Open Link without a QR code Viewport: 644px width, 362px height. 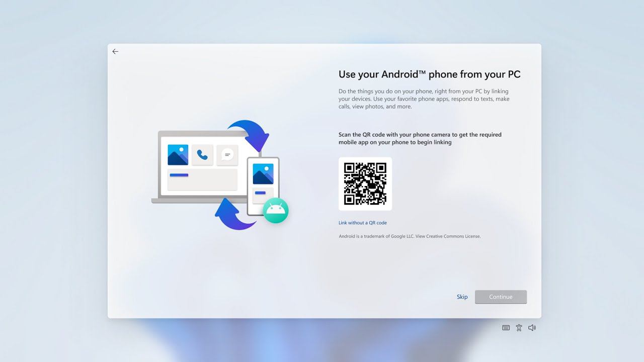pyautogui.click(x=363, y=223)
